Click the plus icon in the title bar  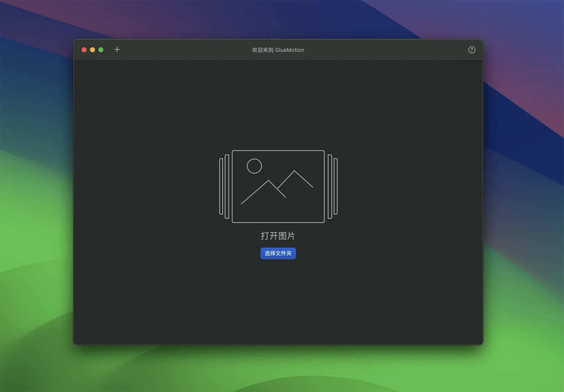point(117,50)
